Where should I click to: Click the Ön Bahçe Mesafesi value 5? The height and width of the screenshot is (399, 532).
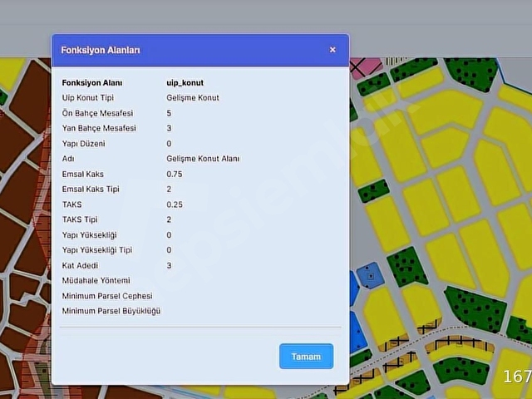click(169, 113)
